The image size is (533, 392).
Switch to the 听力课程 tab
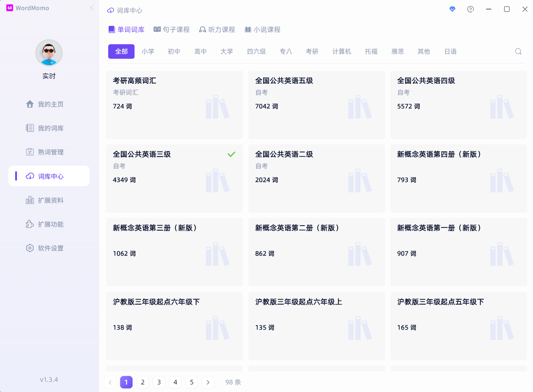[217, 30]
